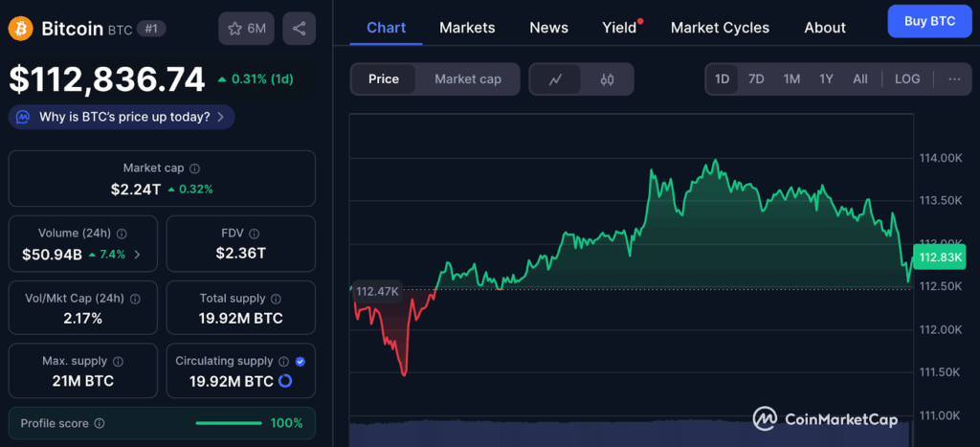Select the Price toggle option
The width and height of the screenshot is (980, 447).
383,79
